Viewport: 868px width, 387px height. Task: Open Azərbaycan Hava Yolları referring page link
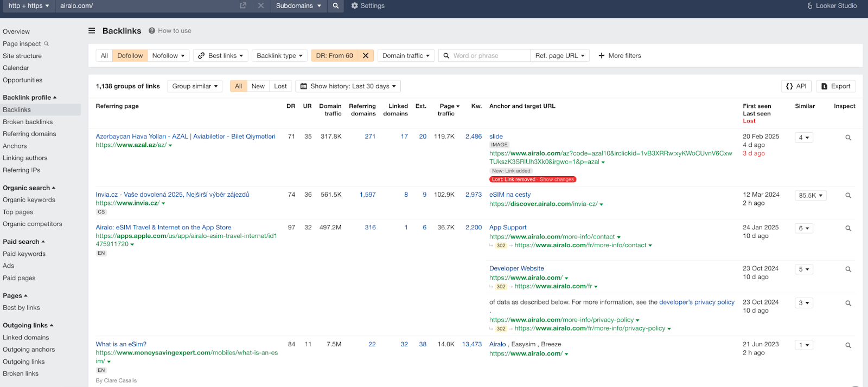point(186,137)
